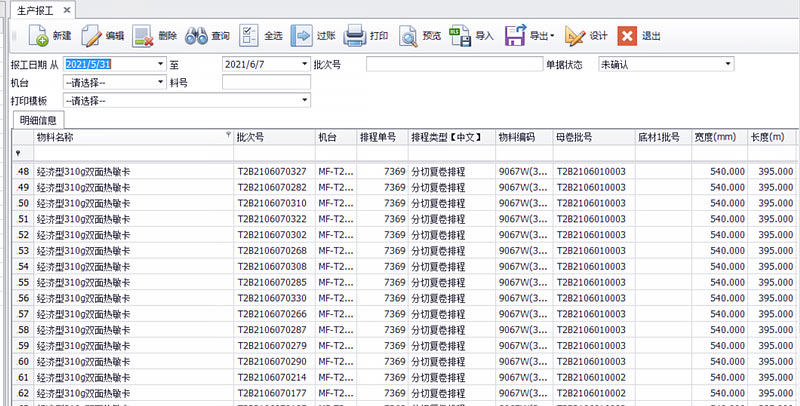Viewport: 800px width, 406px height.
Task: Click the red 退出 (Exit) button
Action: pyautogui.click(x=627, y=36)
